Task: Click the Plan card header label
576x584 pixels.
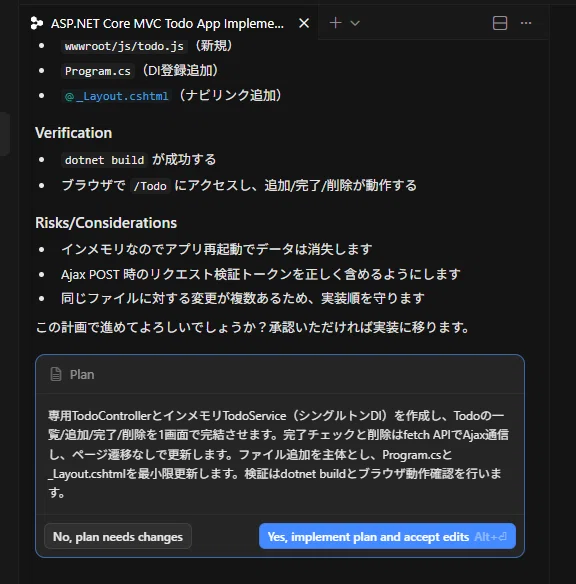Action: click(x=82, y=375)
